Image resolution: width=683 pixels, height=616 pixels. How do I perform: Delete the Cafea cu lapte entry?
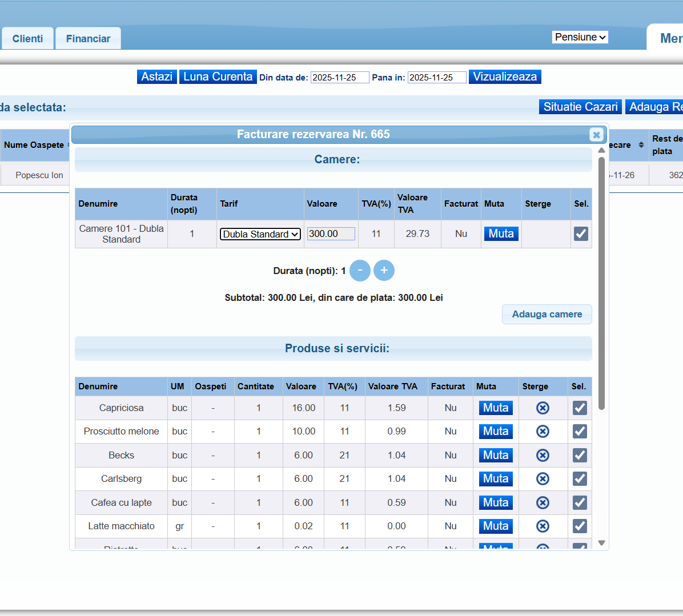coord(543,502)
